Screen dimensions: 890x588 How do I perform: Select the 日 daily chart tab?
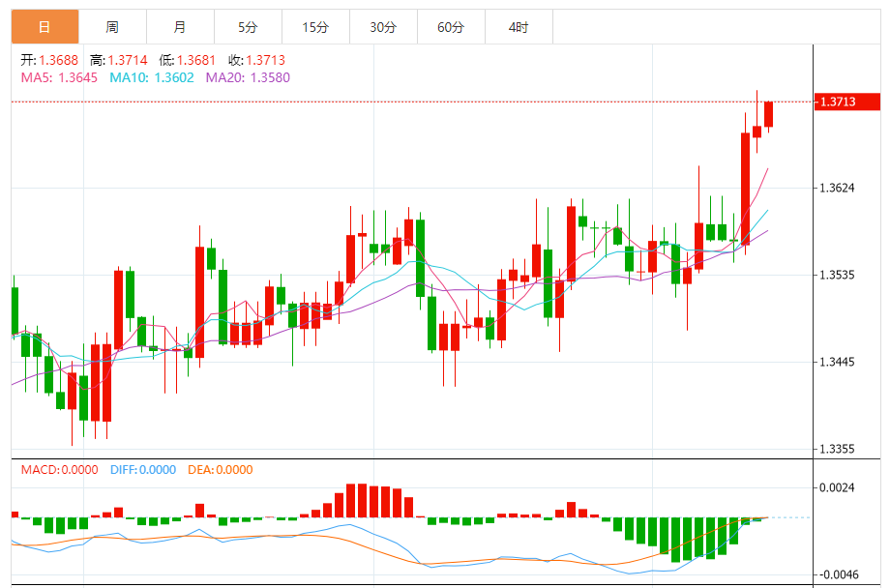[x=44, y=27]
